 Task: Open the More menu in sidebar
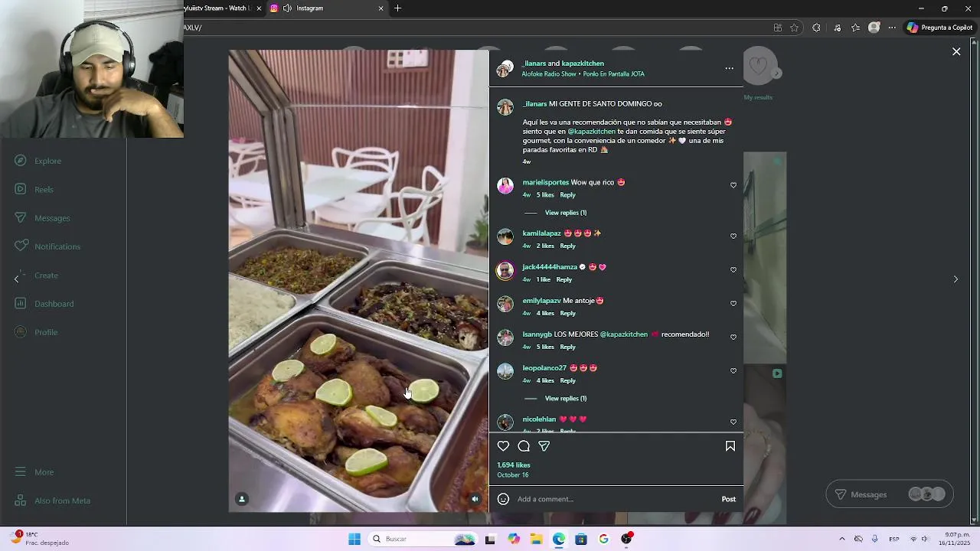click(x=34, y=472)
